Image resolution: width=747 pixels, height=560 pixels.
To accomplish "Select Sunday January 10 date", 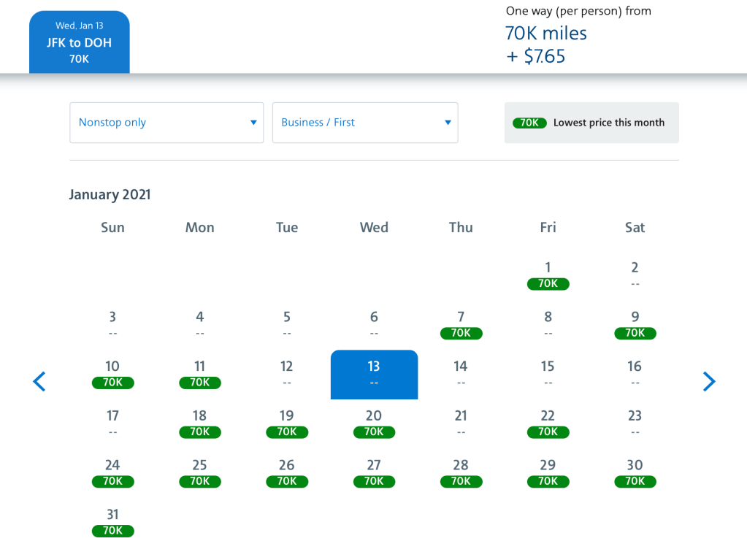I will 112,374.
